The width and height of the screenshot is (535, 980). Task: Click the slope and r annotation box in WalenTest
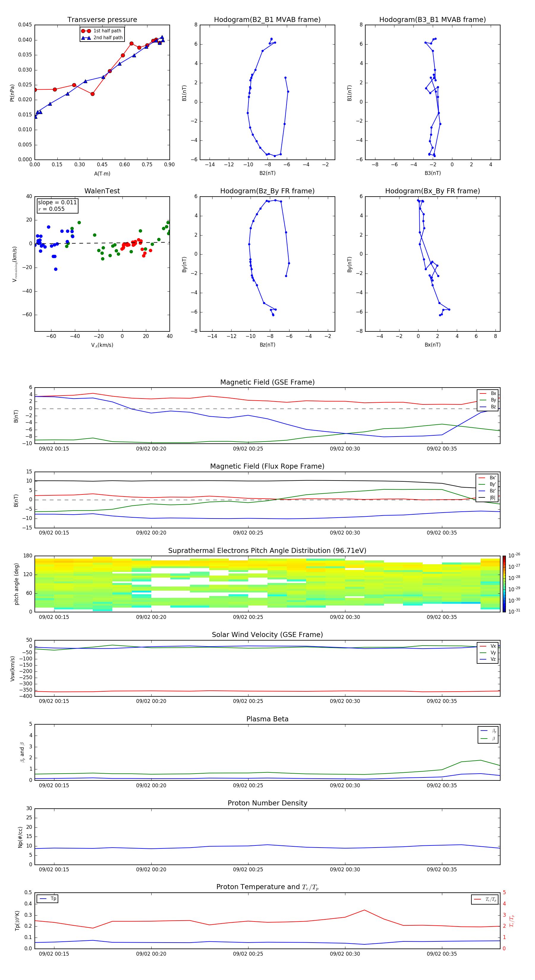pyautogui.click(x=57, y=206)
